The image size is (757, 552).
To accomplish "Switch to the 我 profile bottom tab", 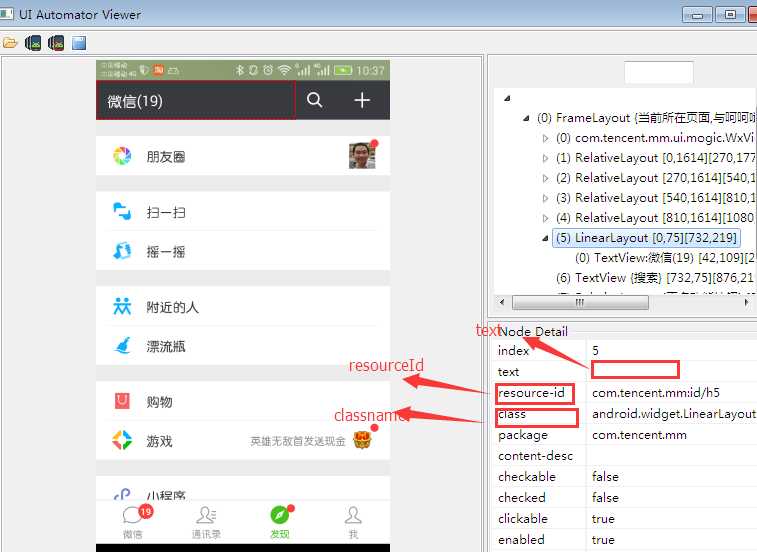I will point(353,522).
